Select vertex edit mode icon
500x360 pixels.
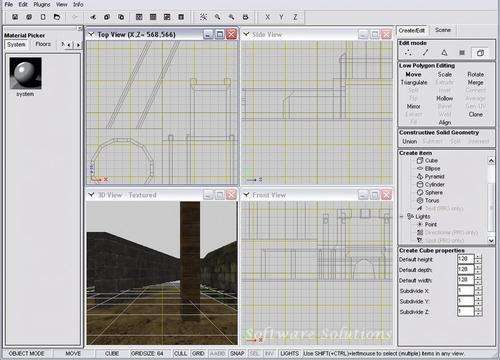click(x=408, y=53)
